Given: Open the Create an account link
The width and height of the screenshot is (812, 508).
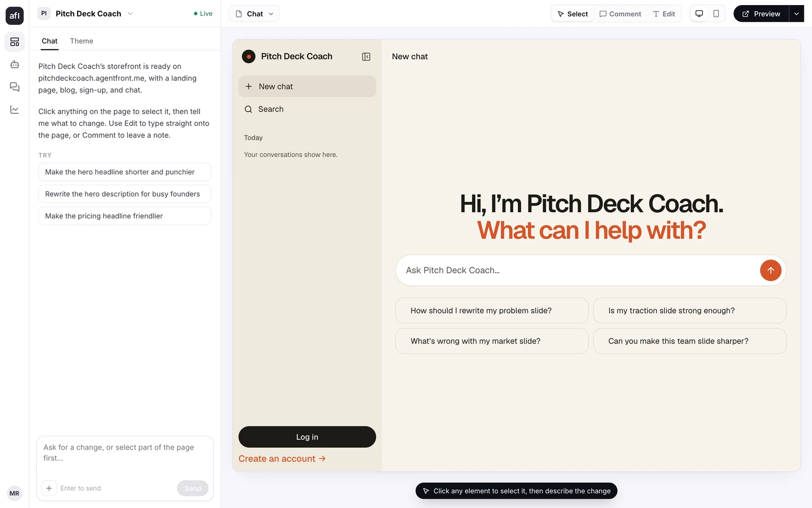Looking at the screenshot, I should [x=282, y=459].
